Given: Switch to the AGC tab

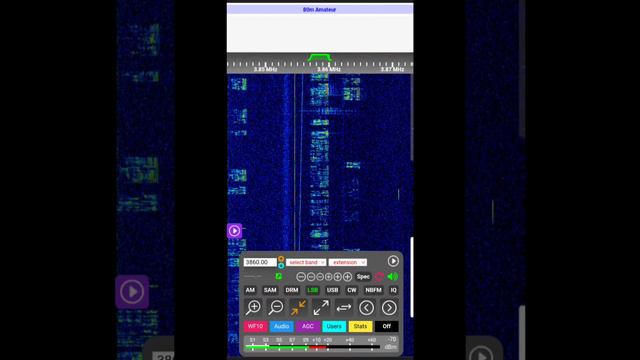Looking at the screenshot, I should click(x=308, y=326).
